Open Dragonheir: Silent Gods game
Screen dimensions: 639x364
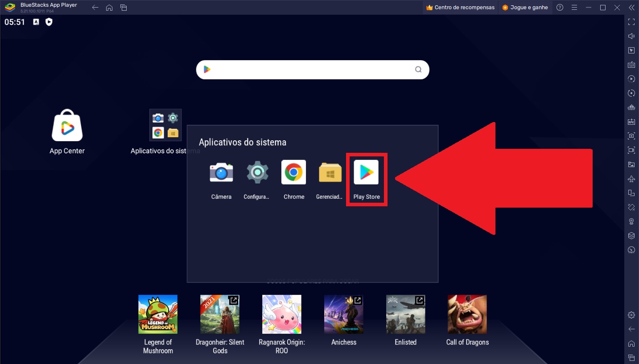click(220, 314)
